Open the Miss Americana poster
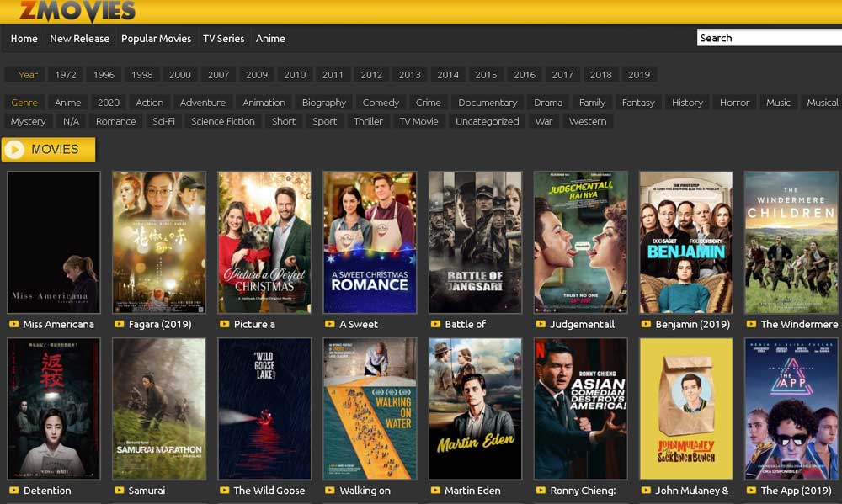The width and height of the screenshot is (842, 504). [x=54, y=242]
